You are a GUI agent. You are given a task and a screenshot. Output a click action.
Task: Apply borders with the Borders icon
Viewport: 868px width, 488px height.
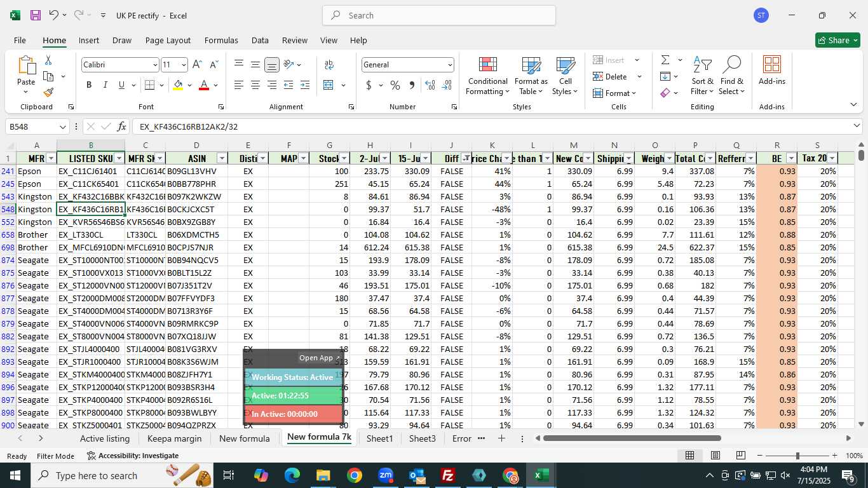pyautogui.click(x=150, y=85)
